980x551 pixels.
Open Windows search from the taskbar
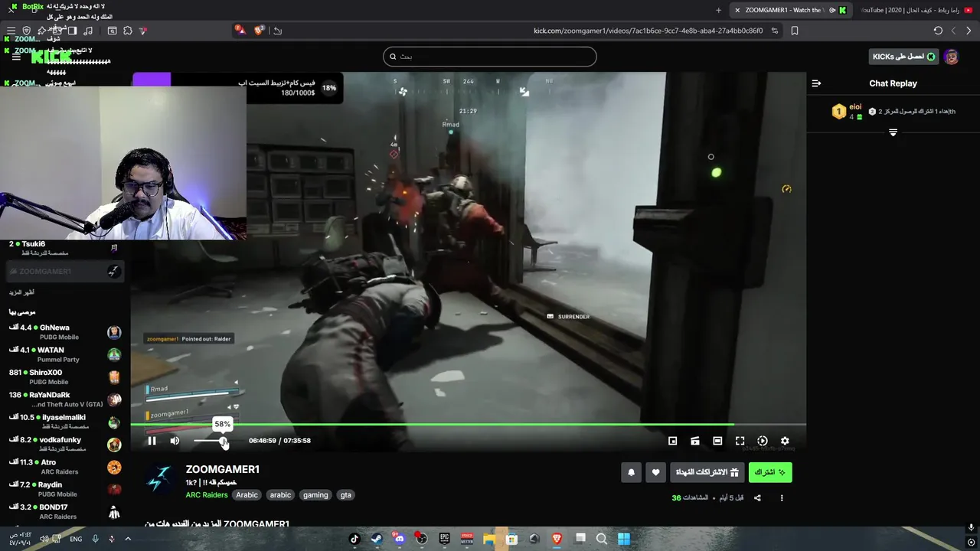[602, 539]
